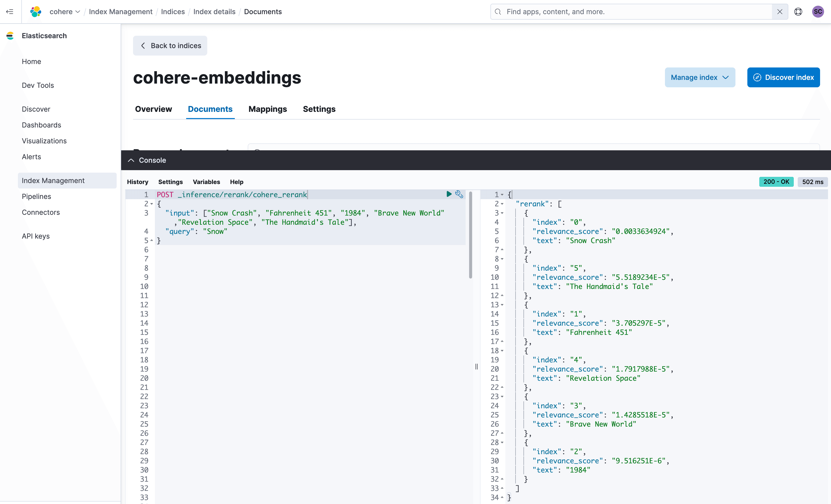The image size is (831, 504).
Task: Run the request with play icon
Action: tap(449, 194)
